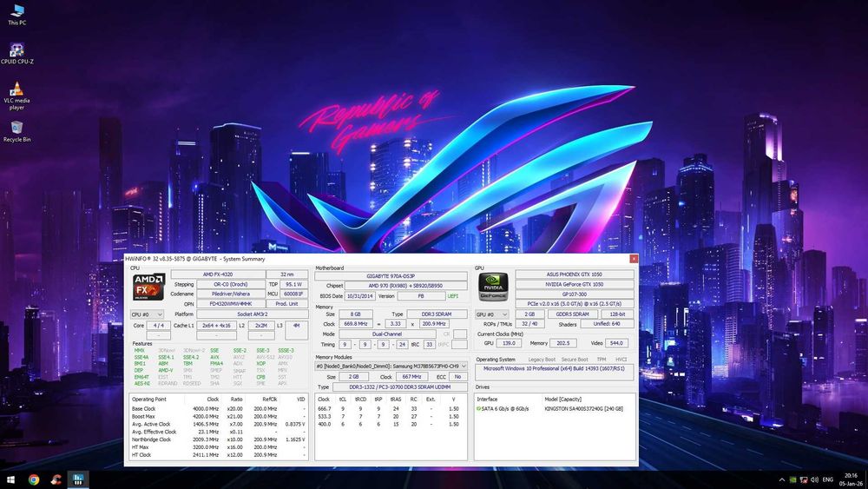Viewport: 868px width, 489px height.
Task: Select the 533.3 memory timing row
Action: (x=391, y=416)
